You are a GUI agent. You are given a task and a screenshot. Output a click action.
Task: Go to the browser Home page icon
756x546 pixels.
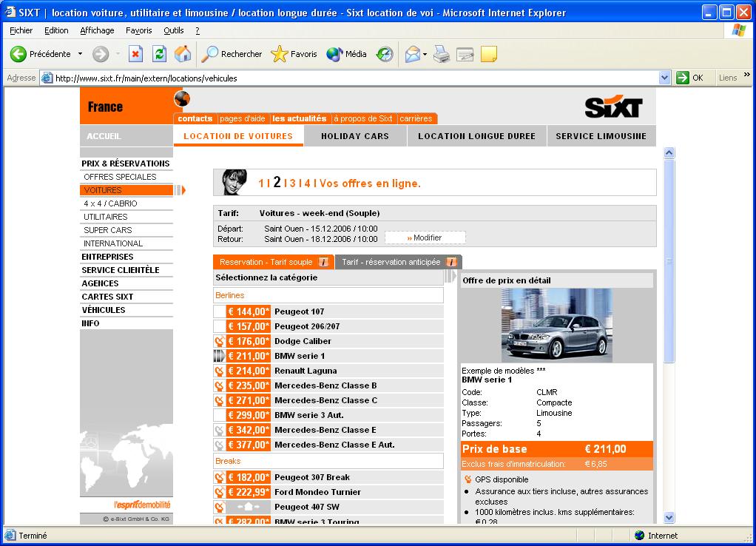[182, 54]
